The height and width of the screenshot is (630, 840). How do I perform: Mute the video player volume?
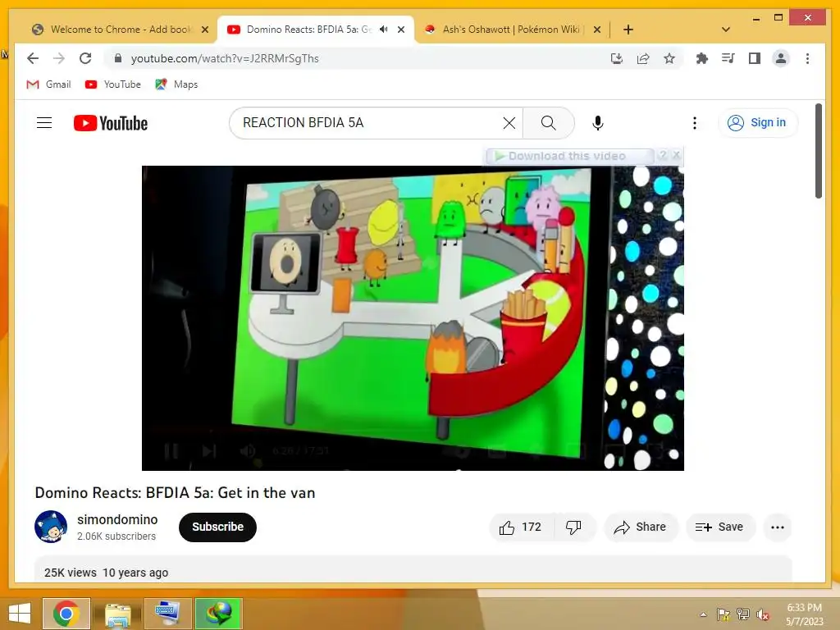click(x=247, y=451)
